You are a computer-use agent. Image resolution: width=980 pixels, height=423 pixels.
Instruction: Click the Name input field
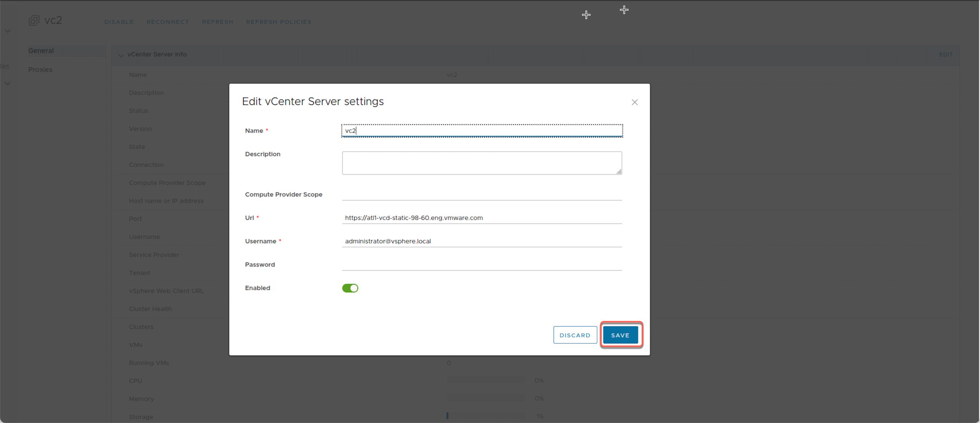(x=482, y=131)
